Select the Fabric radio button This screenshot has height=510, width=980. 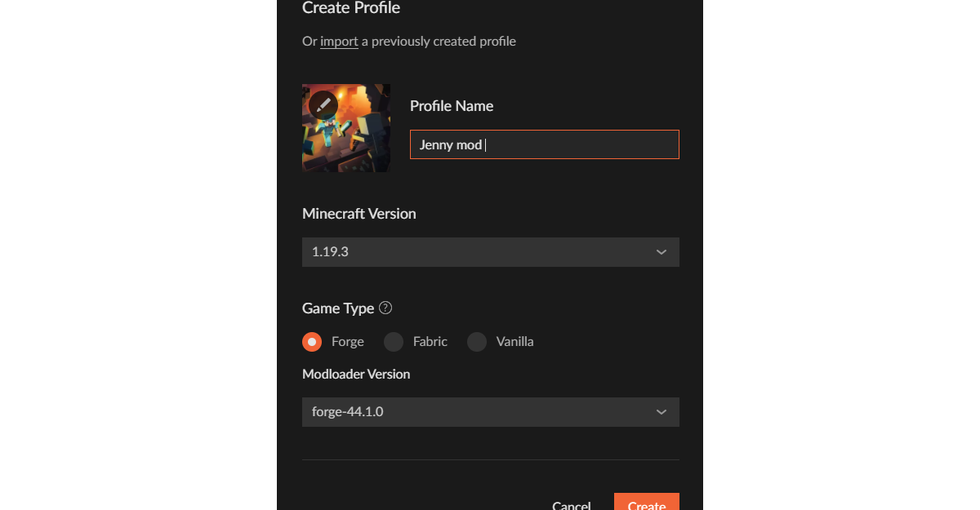coord(394,342)
